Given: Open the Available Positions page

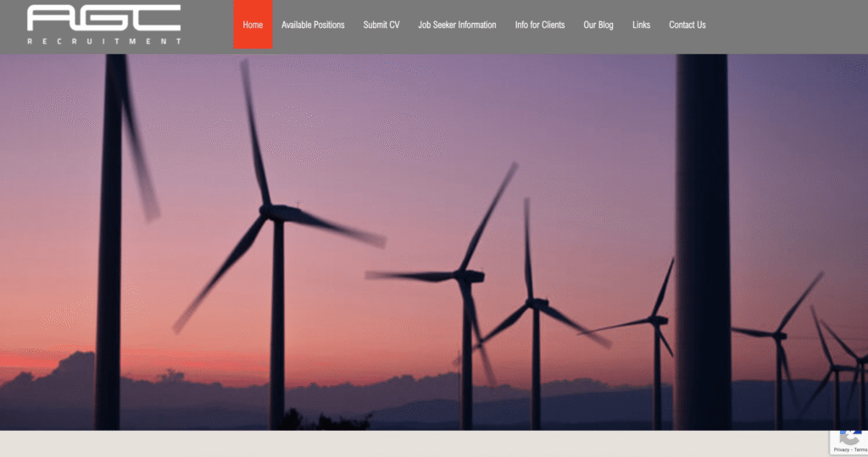Looking at the screenshot, I should click(313, 25).
